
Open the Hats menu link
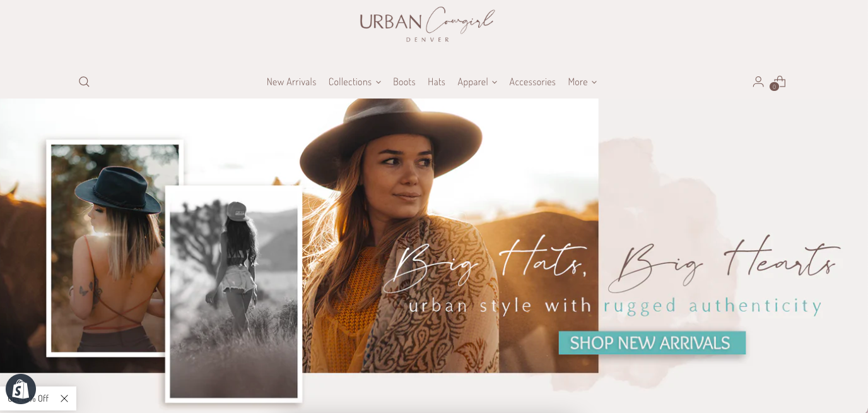pos(437,82)
